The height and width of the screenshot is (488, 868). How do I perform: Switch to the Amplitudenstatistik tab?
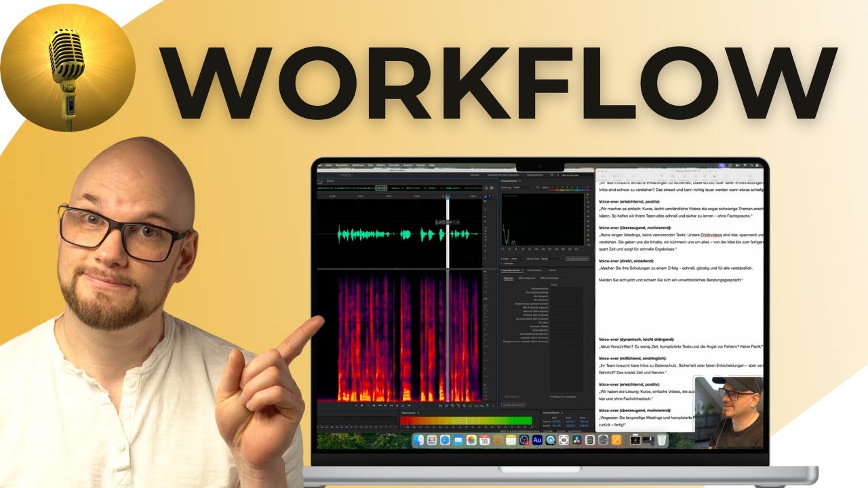511,270
